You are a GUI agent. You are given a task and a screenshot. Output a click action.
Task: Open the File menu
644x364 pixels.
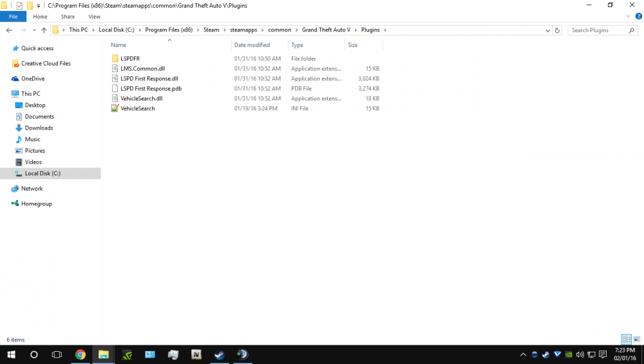13,17
